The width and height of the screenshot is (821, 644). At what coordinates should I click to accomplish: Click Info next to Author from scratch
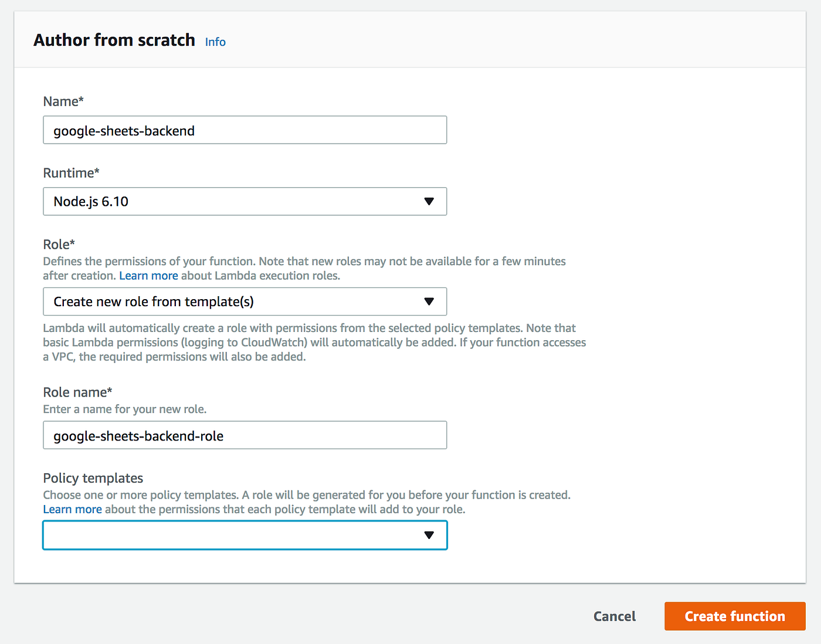coord(215,42)
